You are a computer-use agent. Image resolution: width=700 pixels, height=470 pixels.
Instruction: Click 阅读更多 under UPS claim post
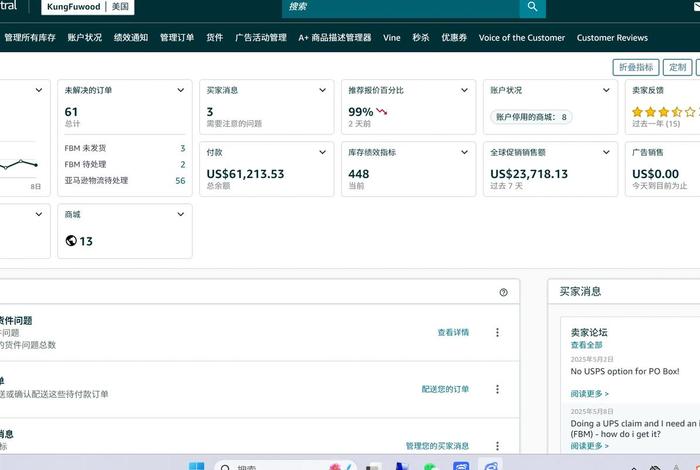point(589,446)
